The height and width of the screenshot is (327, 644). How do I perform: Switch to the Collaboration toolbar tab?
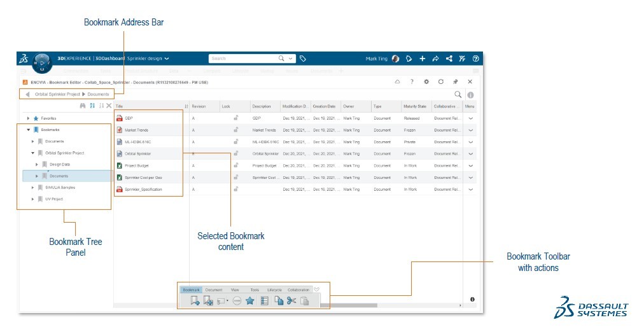coord(298,289)
